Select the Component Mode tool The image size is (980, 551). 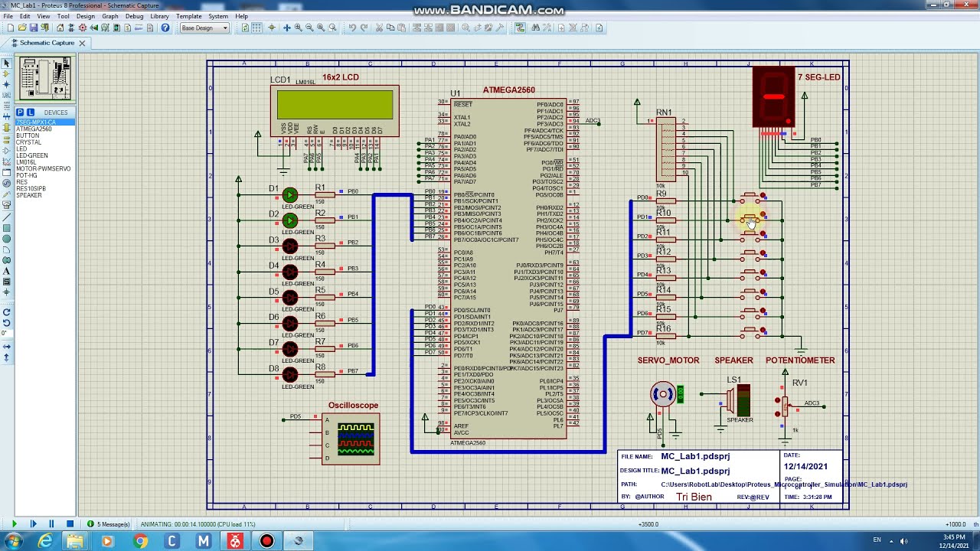(6, 73)
